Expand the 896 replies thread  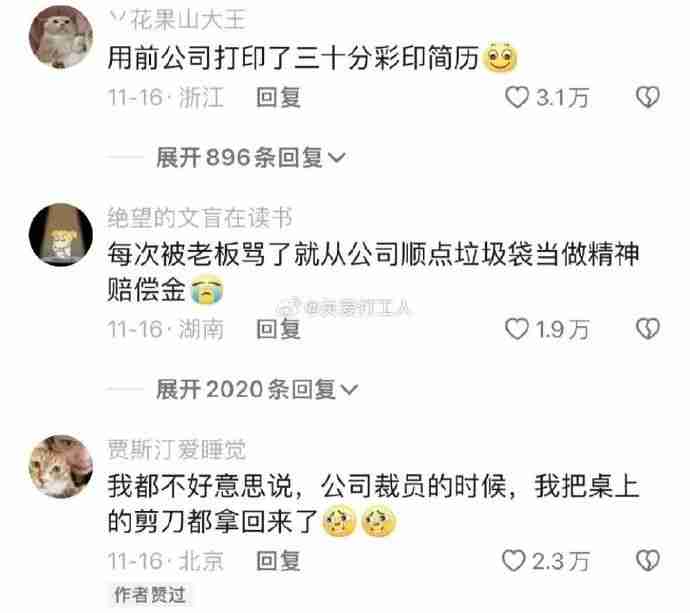click(x=251, y=158)
